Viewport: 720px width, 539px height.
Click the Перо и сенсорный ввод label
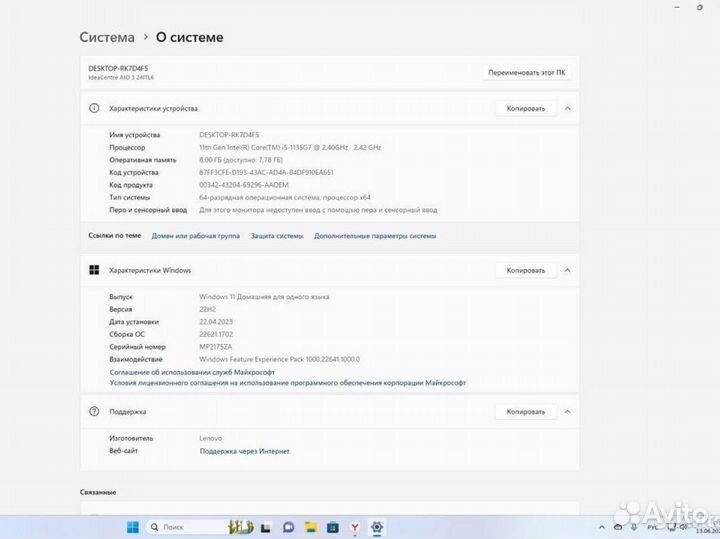pyautogui.click(x=148, y=210)
